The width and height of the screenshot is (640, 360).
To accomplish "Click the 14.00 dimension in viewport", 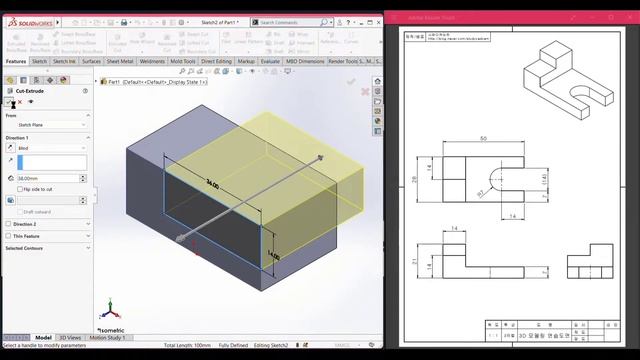I will [x=273, y=256].
